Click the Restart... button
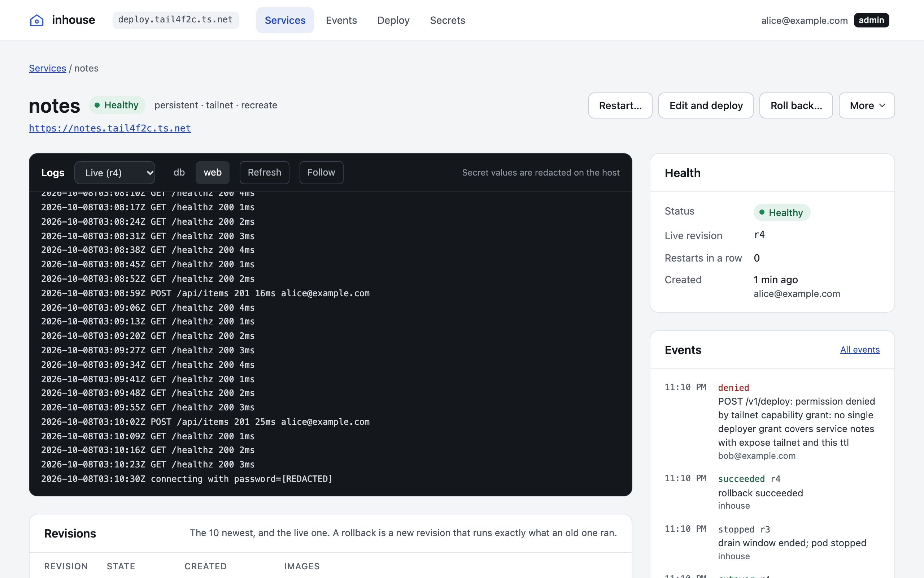 pos(620,105)
